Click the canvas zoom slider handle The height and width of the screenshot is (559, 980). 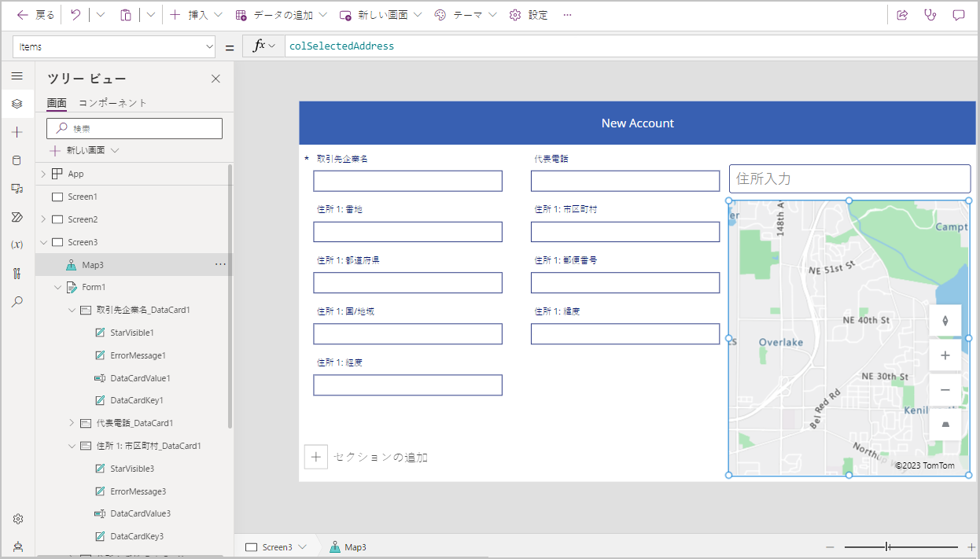click(887, 547)
